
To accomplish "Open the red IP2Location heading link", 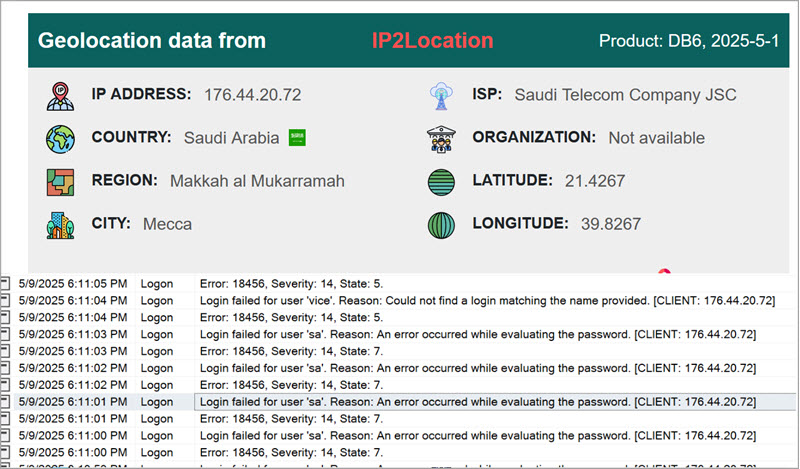I will (x=432, y=41).
